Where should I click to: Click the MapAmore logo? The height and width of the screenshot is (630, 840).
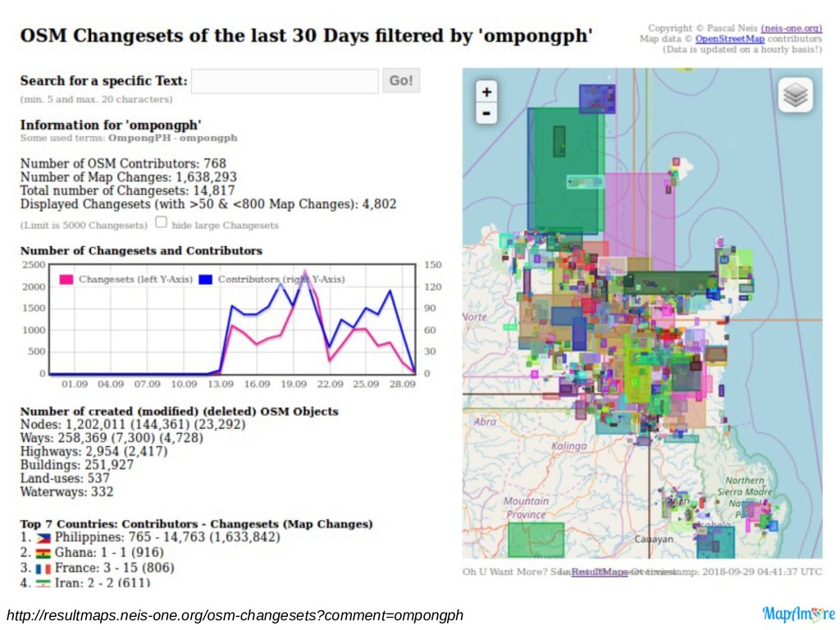point(798,614)
